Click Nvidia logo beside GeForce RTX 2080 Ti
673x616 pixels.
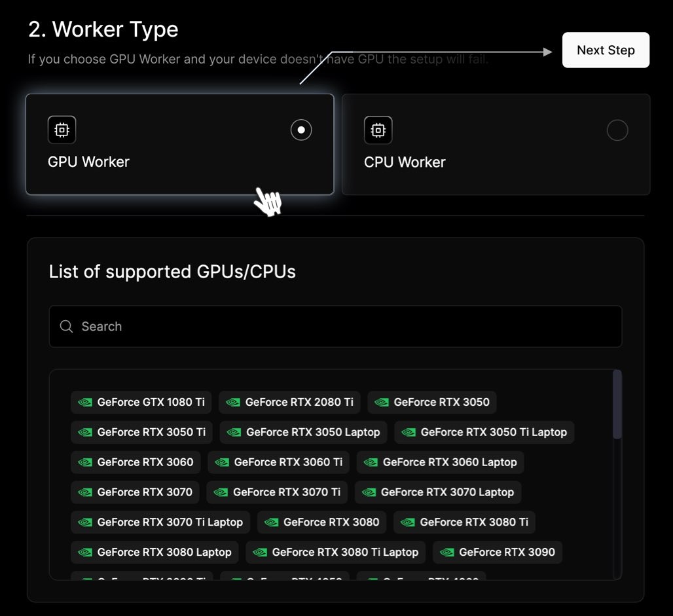233,402
